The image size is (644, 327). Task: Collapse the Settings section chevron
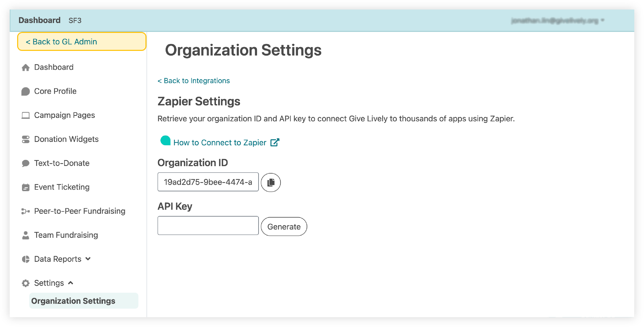(x=71, y=283)
